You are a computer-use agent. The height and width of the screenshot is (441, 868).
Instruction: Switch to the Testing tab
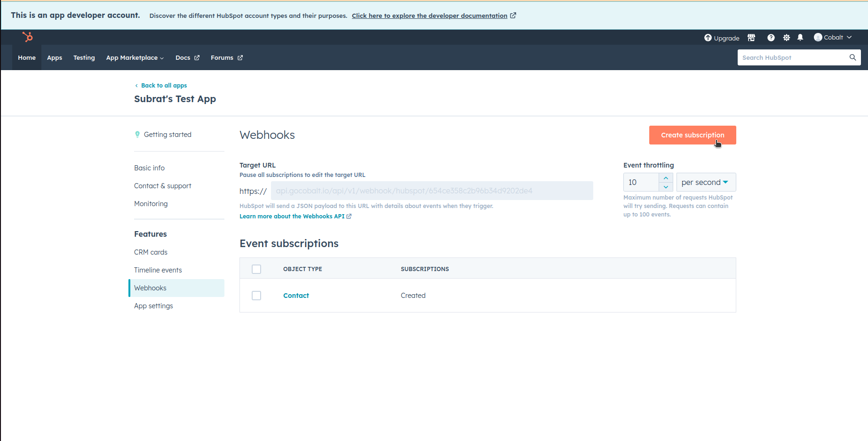point(84,57)
